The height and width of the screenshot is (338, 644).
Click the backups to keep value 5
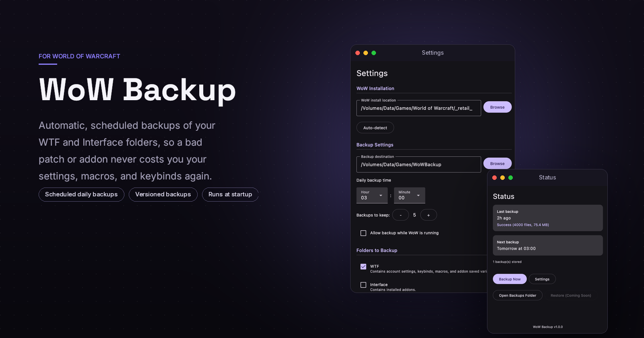(x=415, y=215)
